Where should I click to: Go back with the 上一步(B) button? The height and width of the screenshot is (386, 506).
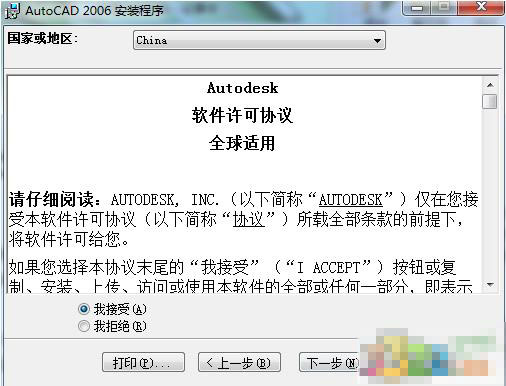[239, 362]
